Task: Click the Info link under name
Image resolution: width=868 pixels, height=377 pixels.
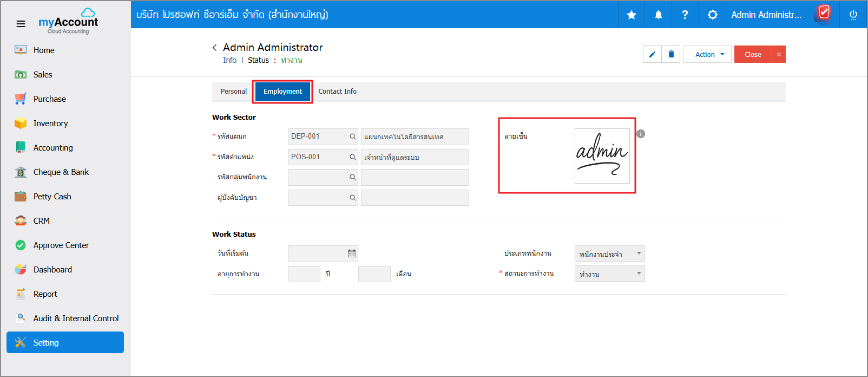Action: click(229, 60)
